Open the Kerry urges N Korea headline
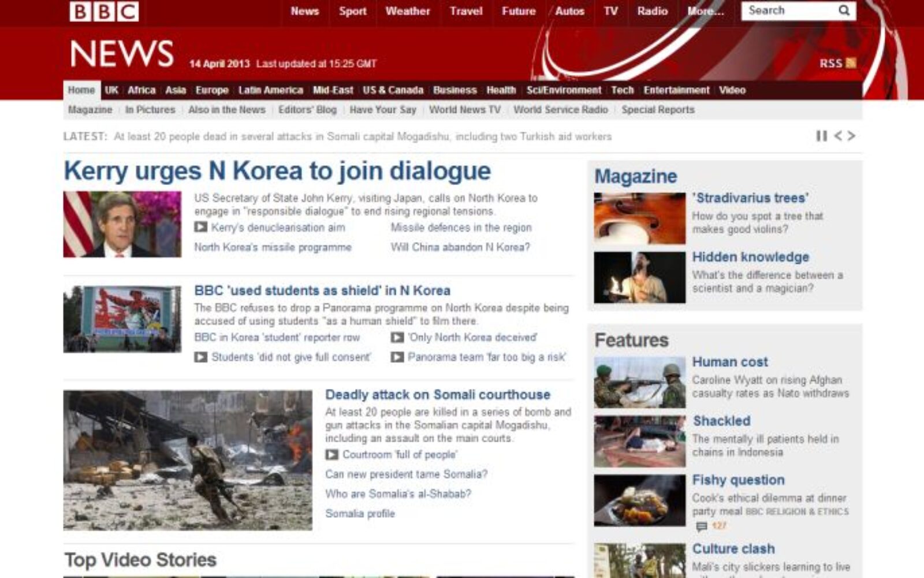Viewport: 924px width, 578px height. 277,171
